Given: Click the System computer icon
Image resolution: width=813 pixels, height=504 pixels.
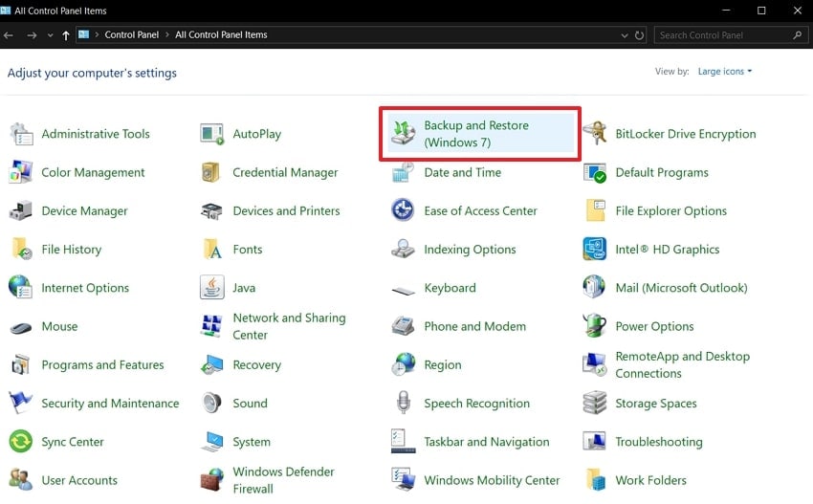Looking at the screenshot, I should pyautogui.click(x=212, y=442).
